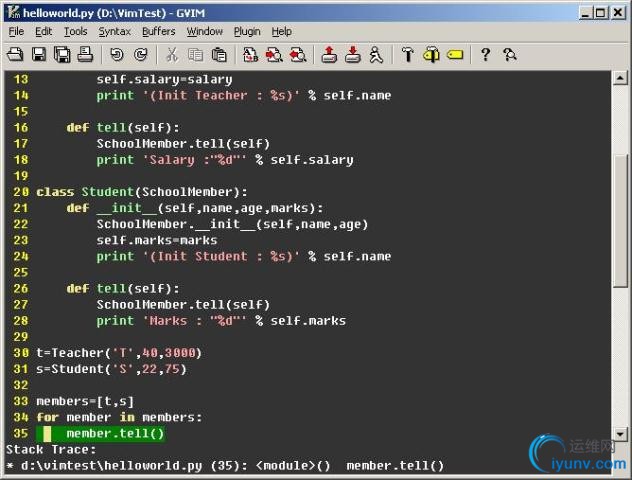Open the Plugin menu

click(x=247, y=31)
